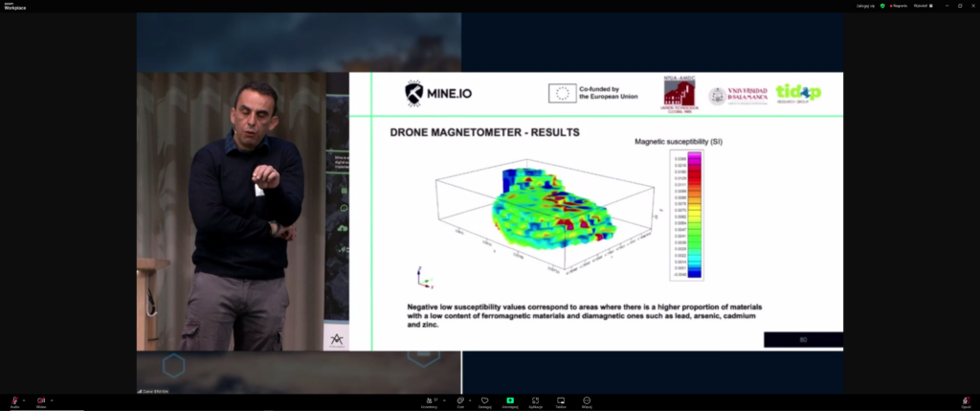
Task: Click the green encryption shield icon
Action: tap(881, 6)
